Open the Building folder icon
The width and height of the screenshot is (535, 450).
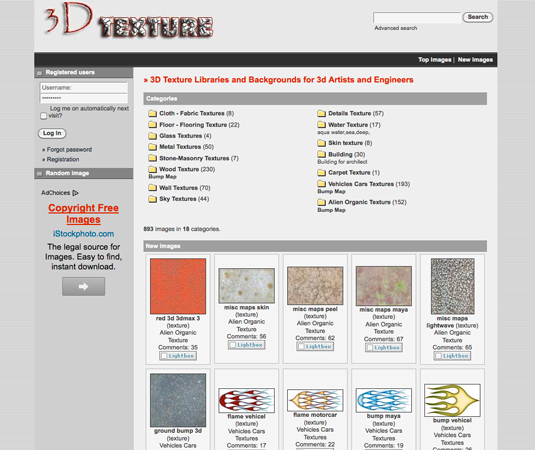tap(321, 154)
